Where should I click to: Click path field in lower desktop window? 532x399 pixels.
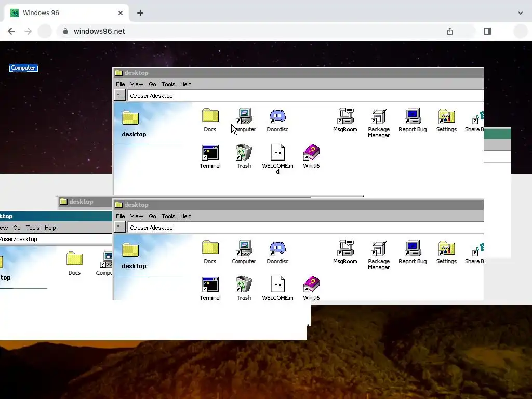305,228
